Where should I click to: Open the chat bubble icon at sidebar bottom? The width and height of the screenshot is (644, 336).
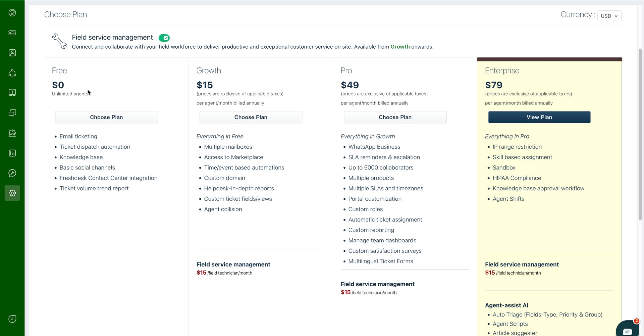12,319
